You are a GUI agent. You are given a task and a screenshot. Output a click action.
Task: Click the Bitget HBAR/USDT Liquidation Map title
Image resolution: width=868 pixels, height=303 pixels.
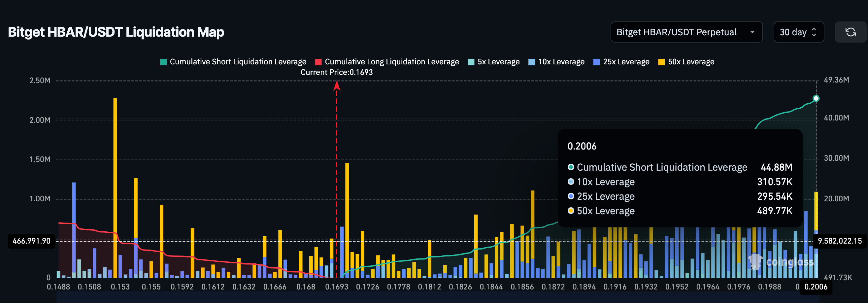pyautogui.click(x=116, y=32)
